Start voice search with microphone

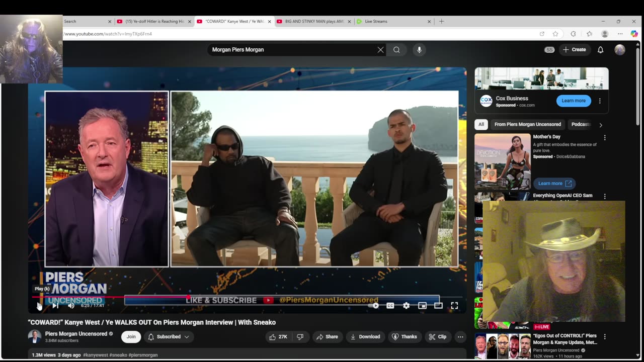419,50
